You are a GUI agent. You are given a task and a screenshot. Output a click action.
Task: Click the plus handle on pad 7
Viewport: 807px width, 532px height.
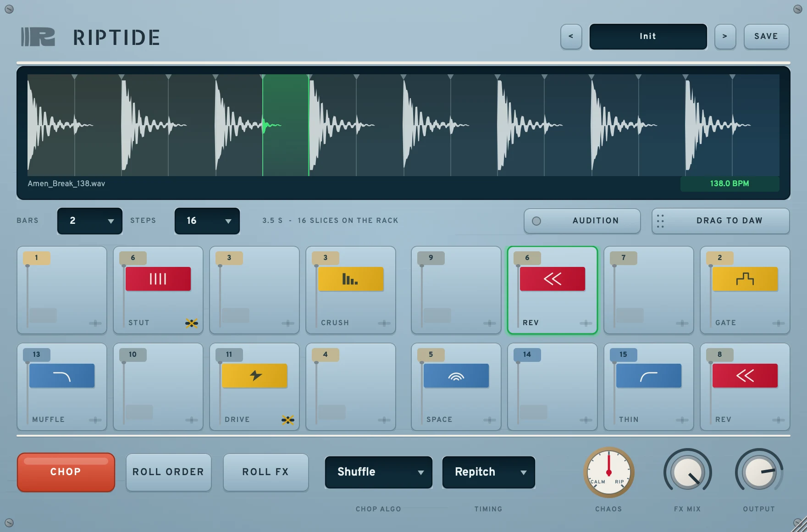(682, 323)
